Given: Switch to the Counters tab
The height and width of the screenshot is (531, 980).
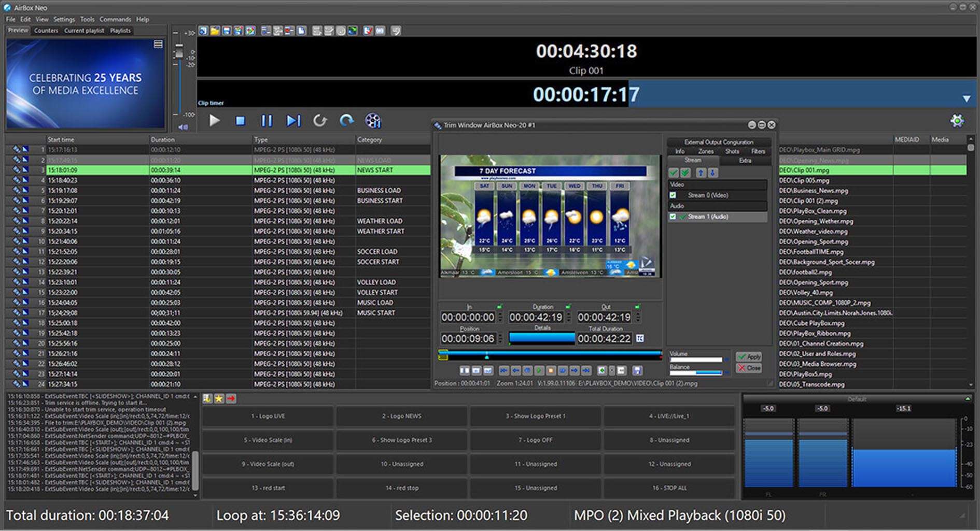Looking at the screenshot, I should point(46,31).
